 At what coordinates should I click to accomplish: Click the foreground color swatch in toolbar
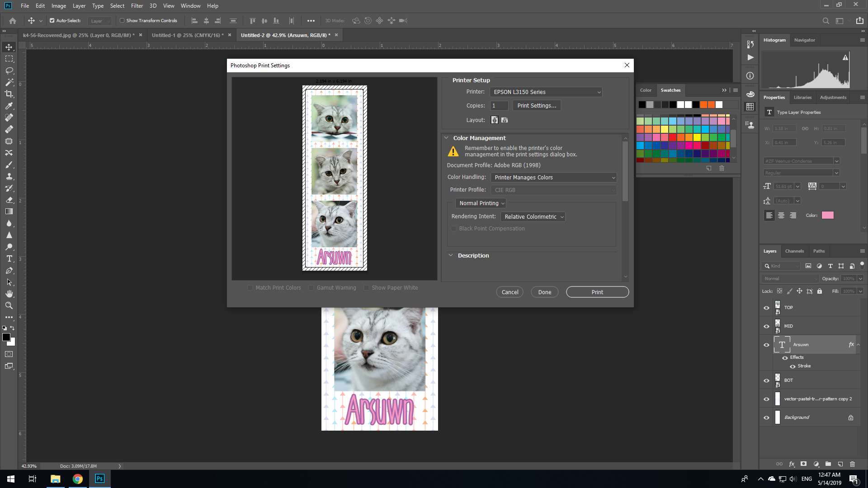pyautogui.click(x=6, y=338)
